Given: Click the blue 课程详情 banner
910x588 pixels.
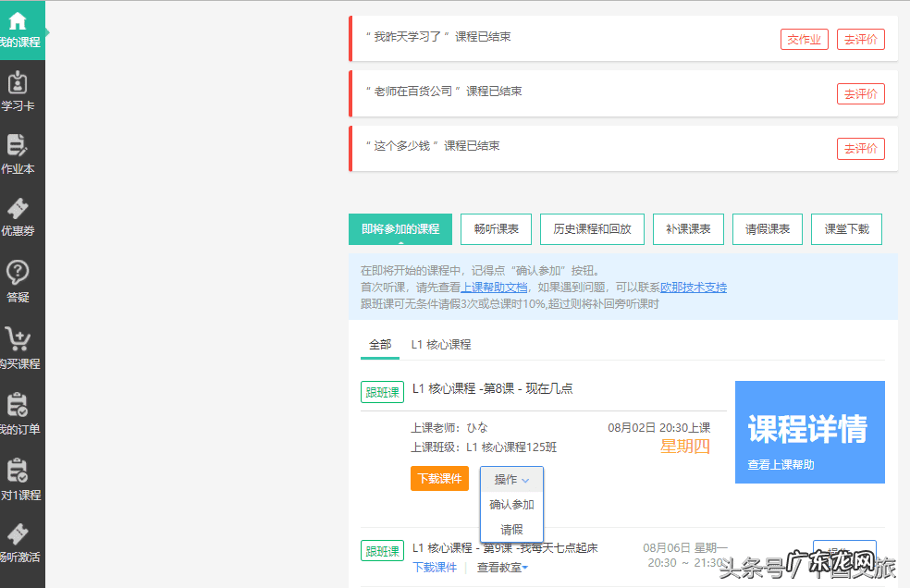Looking at the screenshot, I should (x=809, y=432).
